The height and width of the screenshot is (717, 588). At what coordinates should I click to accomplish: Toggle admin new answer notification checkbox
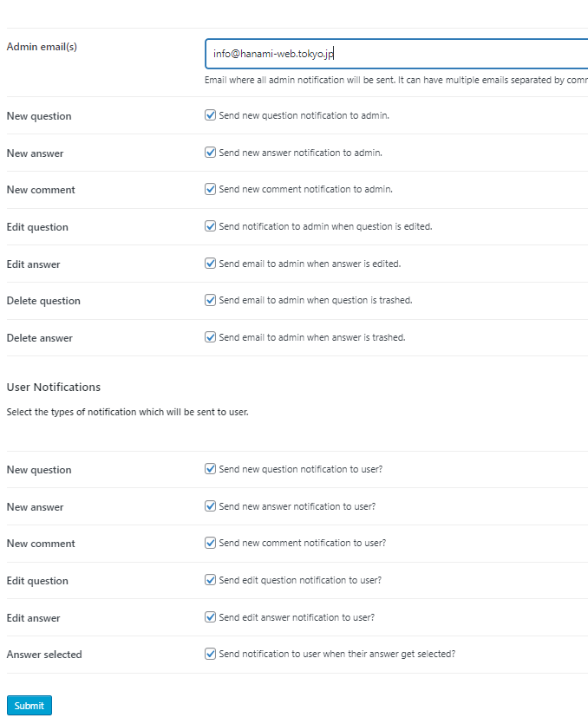[211, 153]
